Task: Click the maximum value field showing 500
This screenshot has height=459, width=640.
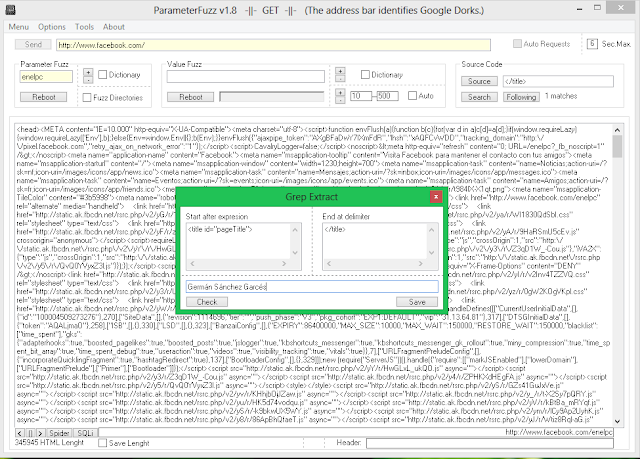Action: (387, 96)
